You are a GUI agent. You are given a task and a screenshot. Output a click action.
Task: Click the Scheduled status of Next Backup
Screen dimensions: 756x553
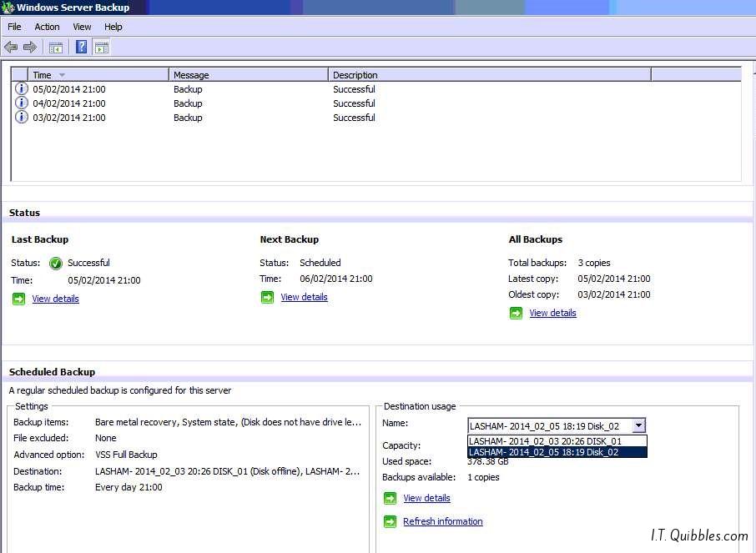[320, 263]
